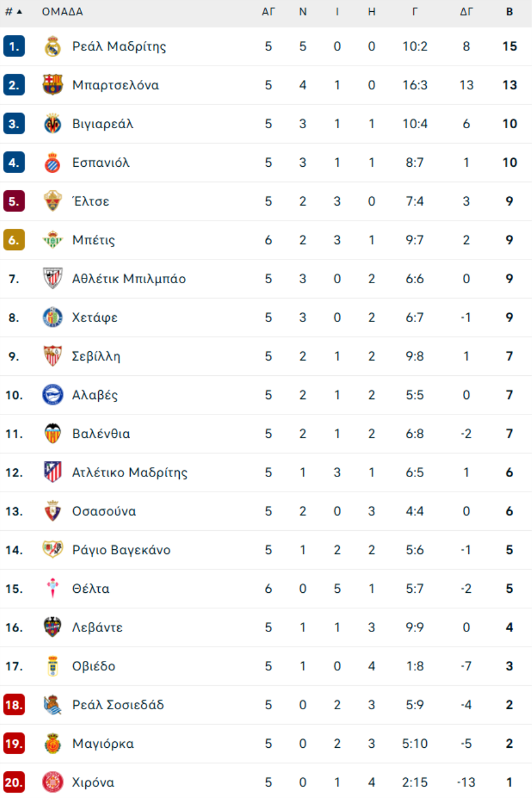Screen dimensions: 532x798
Task: Open the Μπέτις team link
Action: [x=93, y=240]
